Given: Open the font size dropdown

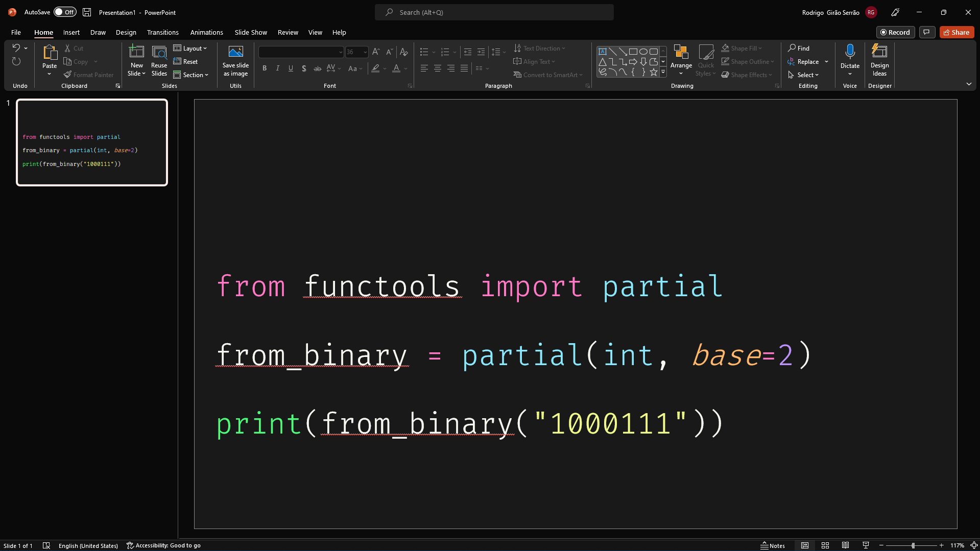Looking at the screenshot, I should (364, 52).
